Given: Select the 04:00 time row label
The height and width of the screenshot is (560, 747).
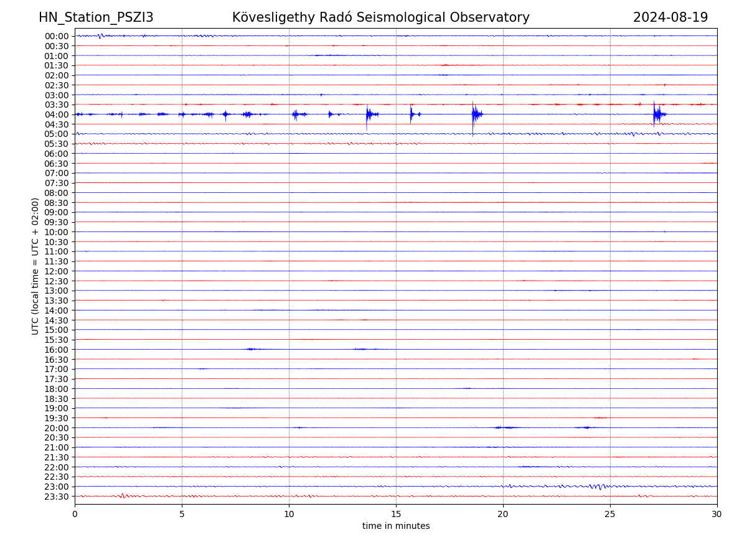Looking at the screenshot, I should (57, 114).
